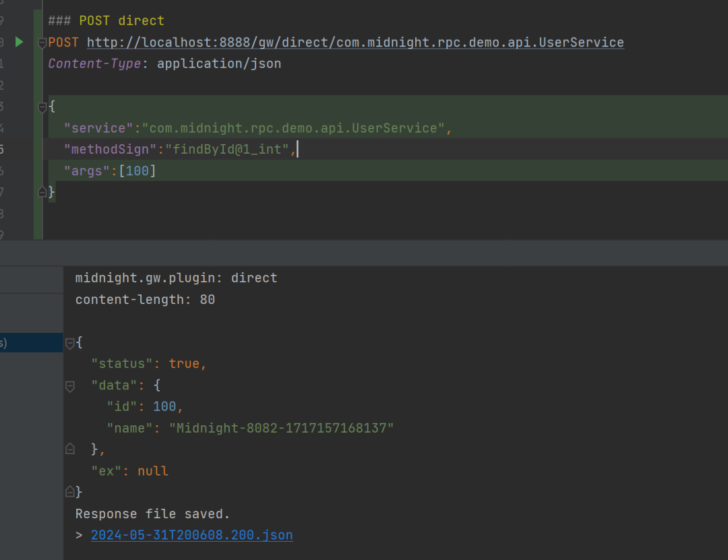Image resolution: width=728 pixels, height=560 pixels.
Task: Click the "args" key in request
Action: tap(87, 171)
